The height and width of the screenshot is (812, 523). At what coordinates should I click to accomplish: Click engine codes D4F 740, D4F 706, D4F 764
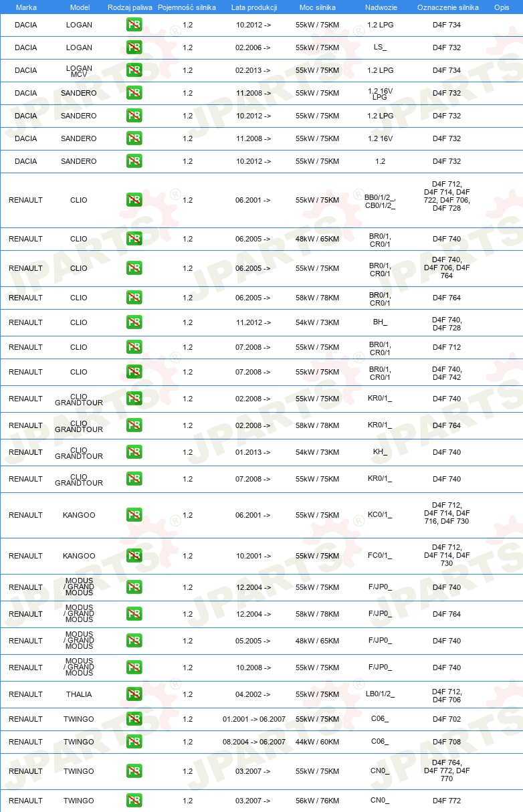coord(447,268)
